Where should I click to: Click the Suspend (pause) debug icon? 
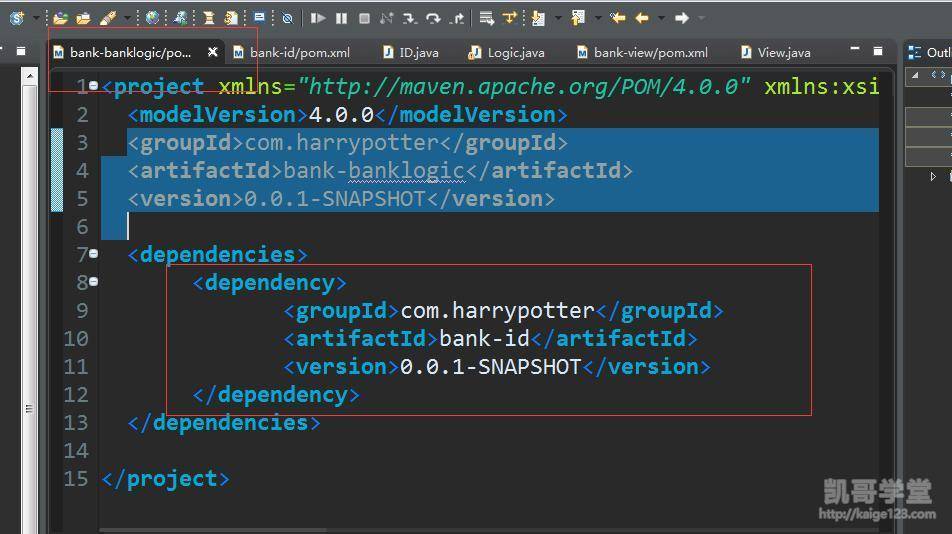(x=342, y=18)
